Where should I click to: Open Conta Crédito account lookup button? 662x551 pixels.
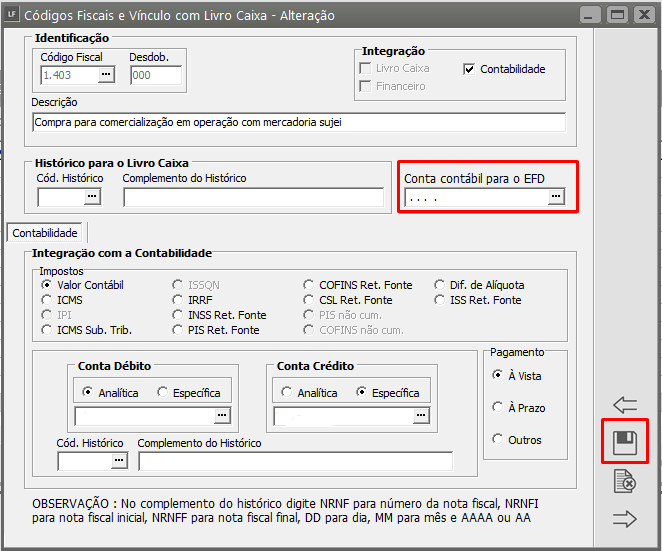click(421, 415)
